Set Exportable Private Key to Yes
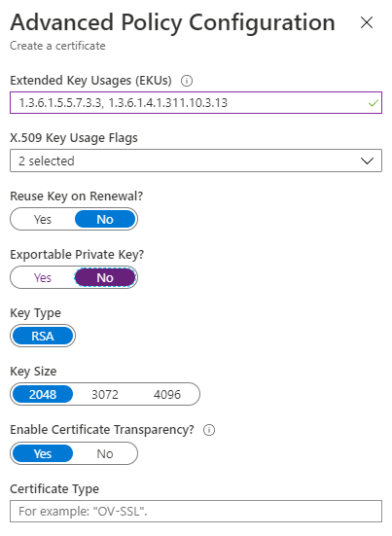Image resolution: width=392 pixels, height=536 pixels. pyautogui.click(x=43, y=278)
